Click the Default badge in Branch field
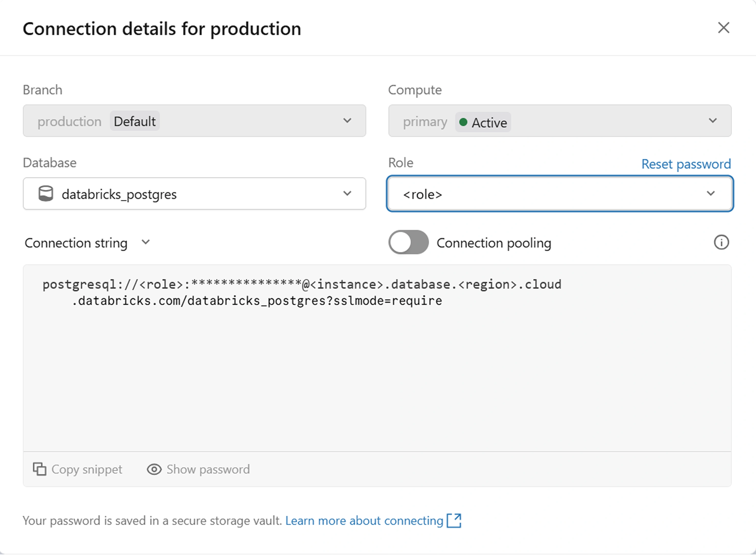Screen dimensions: 756x558 [x=135, y=121]
